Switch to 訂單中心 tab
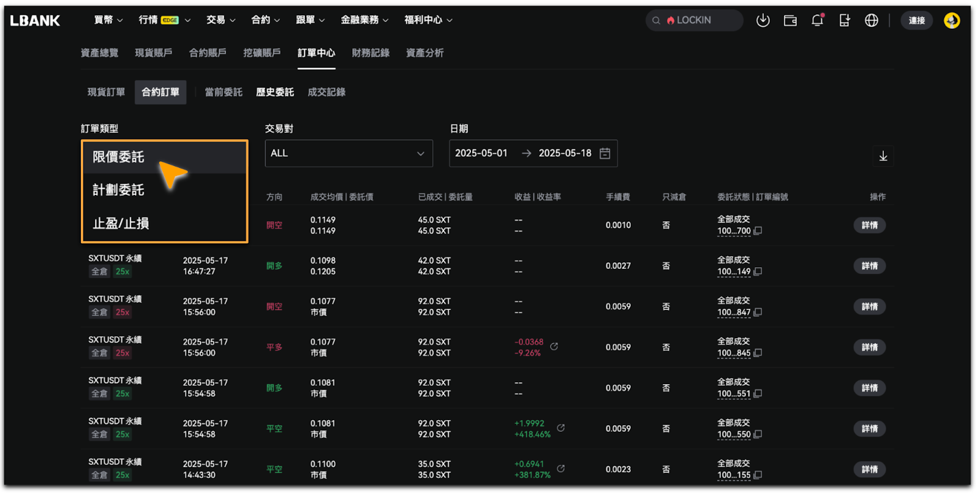The width and height of the screenshot is (980, 495). coord(316,53)
